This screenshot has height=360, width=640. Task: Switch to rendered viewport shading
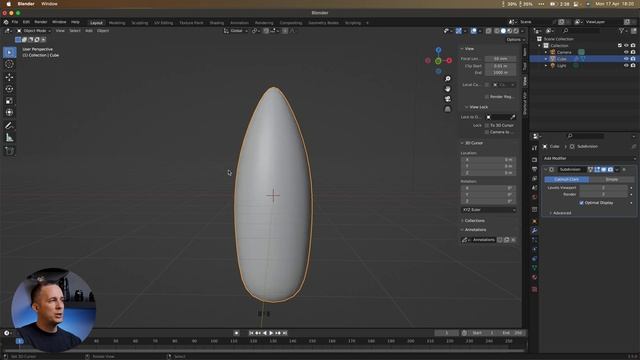(x=516, y=31)
